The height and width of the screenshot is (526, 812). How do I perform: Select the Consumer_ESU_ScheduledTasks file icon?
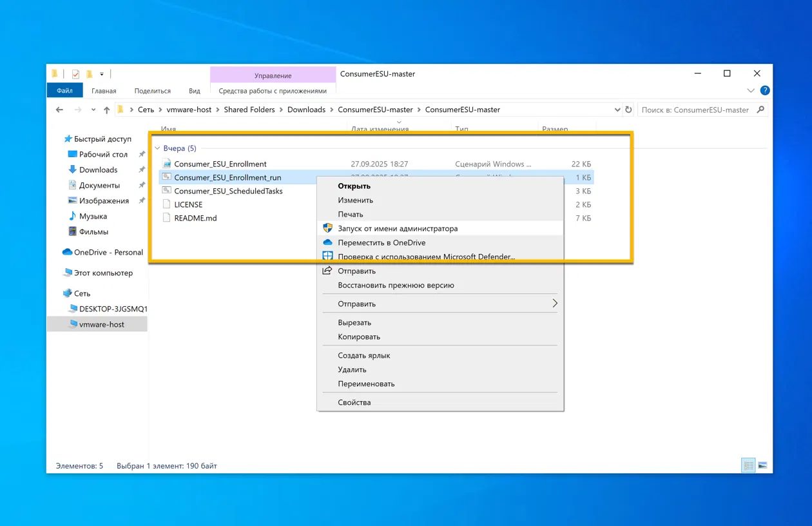tap(166, 191)
